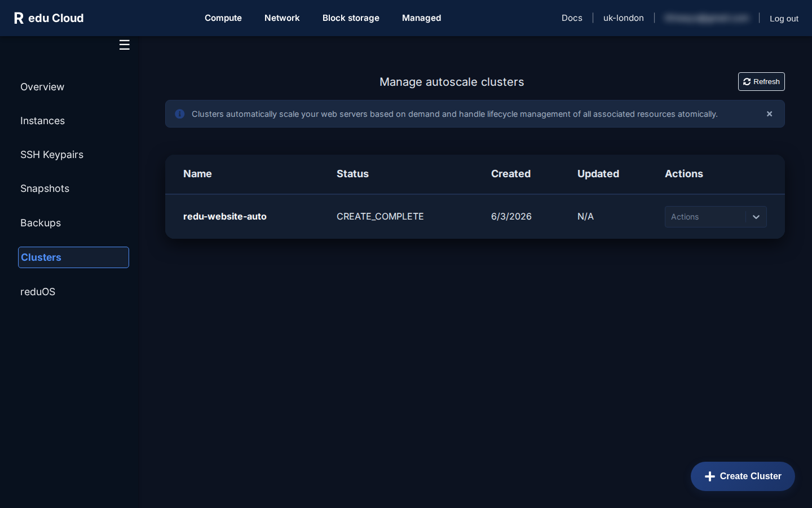Click the Updated column header

(598, 174)
